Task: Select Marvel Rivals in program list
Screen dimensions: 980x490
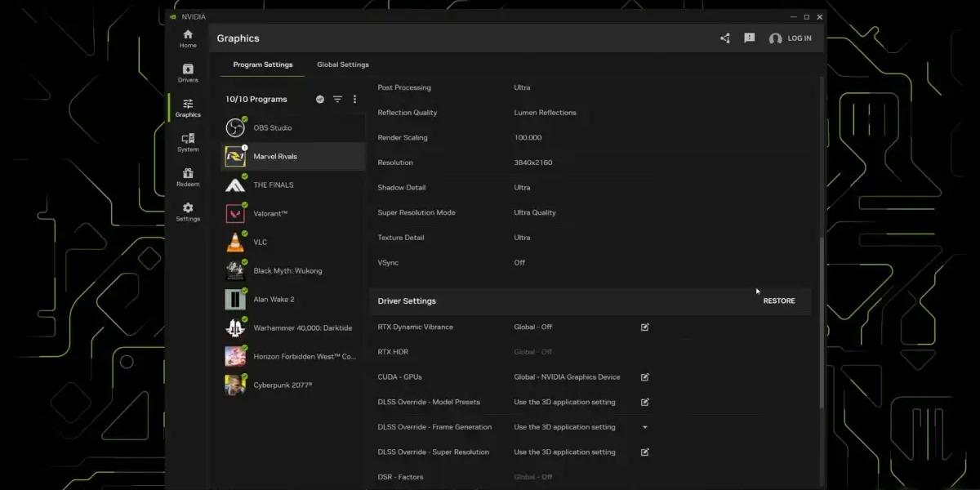Action: pos(293,157)
